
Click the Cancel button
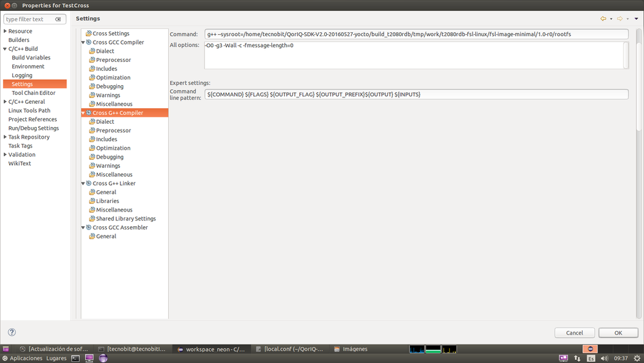coord(574,333)
